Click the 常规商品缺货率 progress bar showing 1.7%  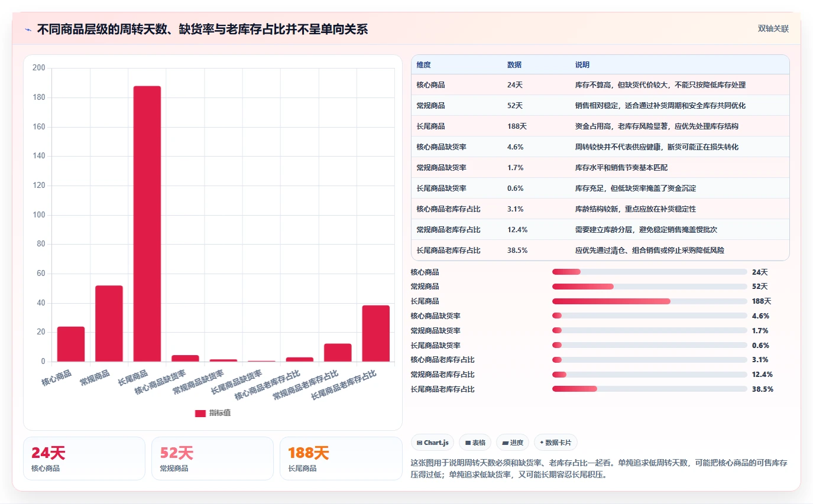650,331
